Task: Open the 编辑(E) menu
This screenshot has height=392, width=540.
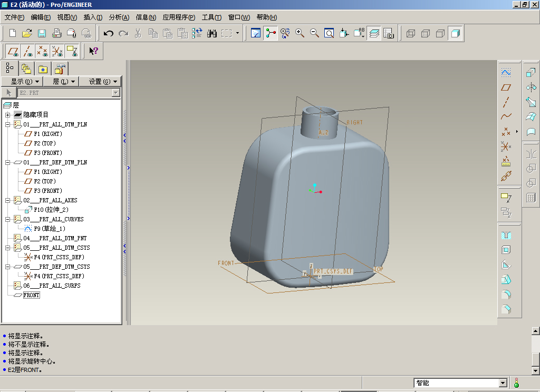Action: click(41, 17)
